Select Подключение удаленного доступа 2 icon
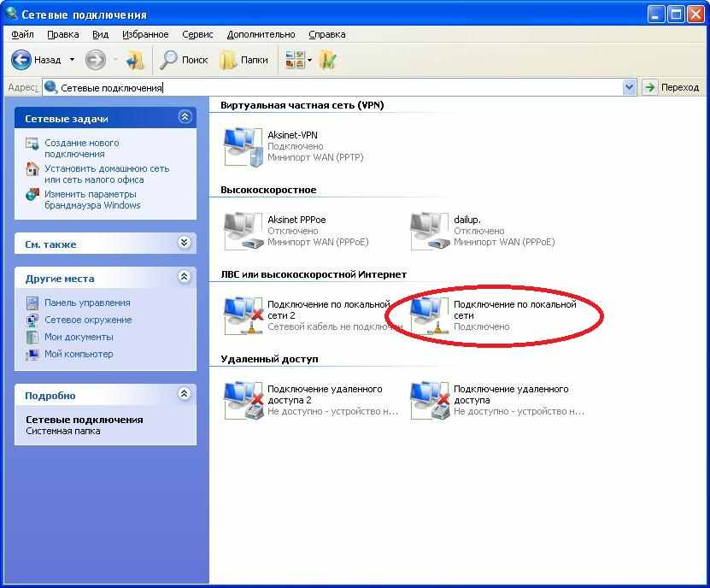The height and width of the screenshot is (588, 710). pyautogui.click(x=244, y=401)
